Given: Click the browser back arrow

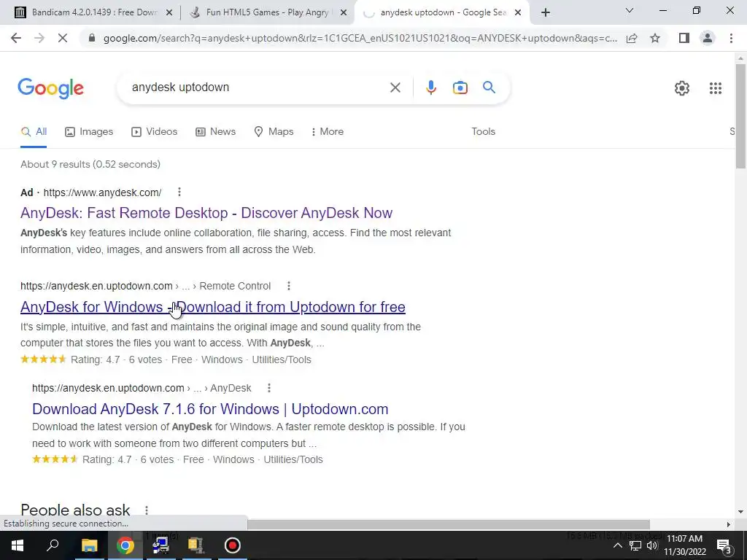Looking at the screenshot, I should pyautogui.click(x=16, y=38).
